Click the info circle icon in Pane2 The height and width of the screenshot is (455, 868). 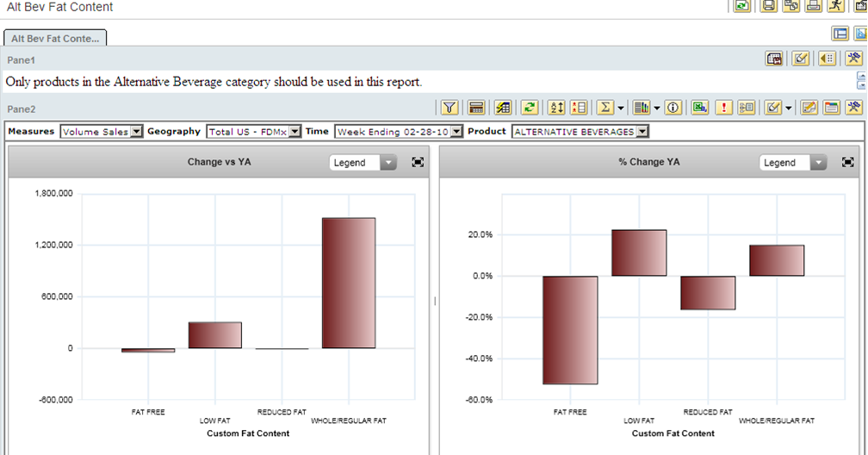tap(673, 108)
